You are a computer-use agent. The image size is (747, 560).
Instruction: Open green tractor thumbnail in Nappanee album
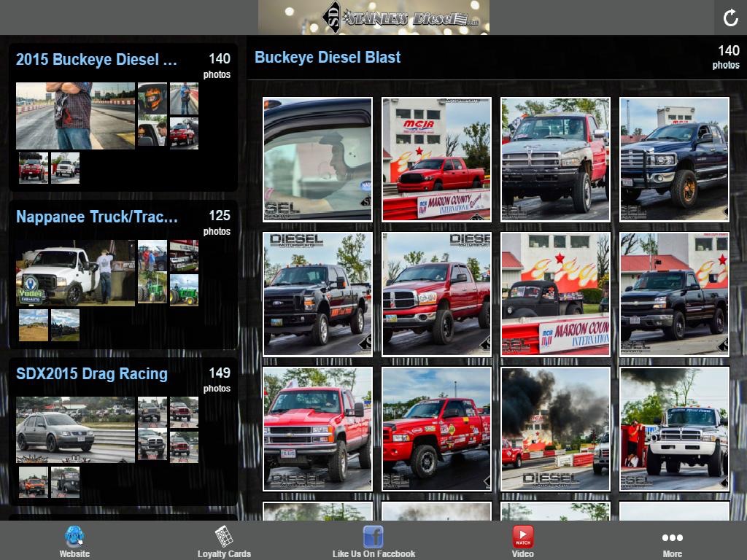coord(184,290)
